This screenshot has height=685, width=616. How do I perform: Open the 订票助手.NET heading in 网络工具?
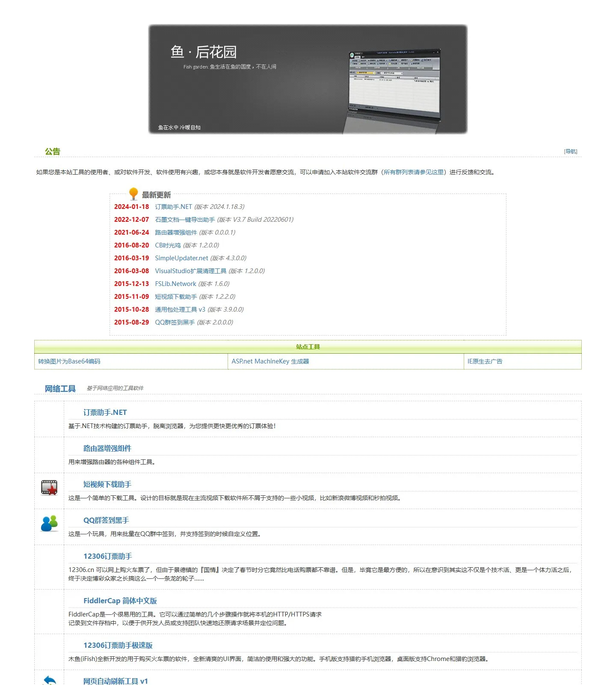(x=105, y=412)
